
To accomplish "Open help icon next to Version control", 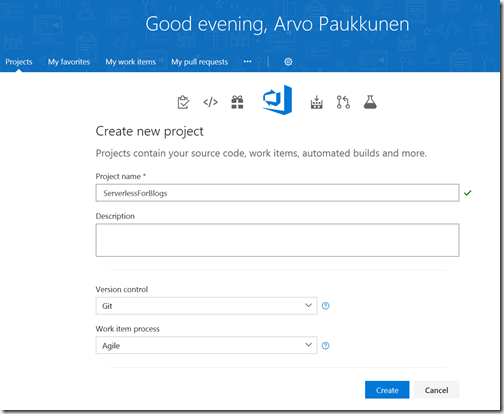I will click(x=326, y=306).
